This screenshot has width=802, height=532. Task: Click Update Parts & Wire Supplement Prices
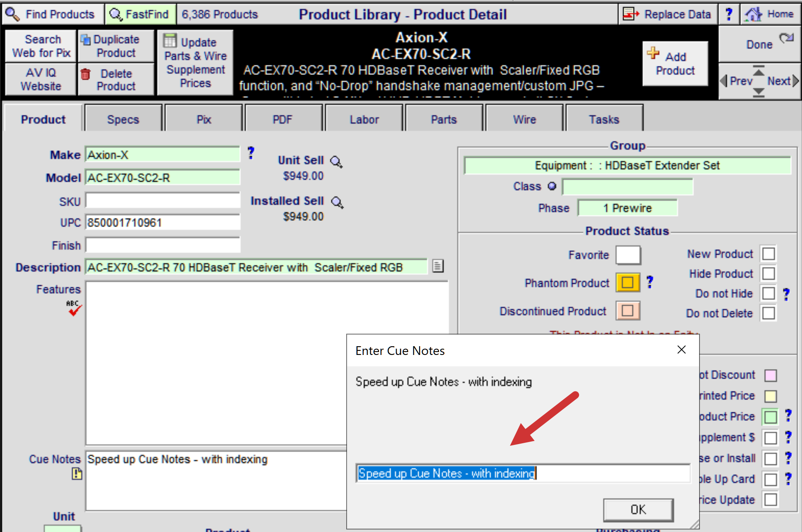pyautogui.click(x=195, y=62)
